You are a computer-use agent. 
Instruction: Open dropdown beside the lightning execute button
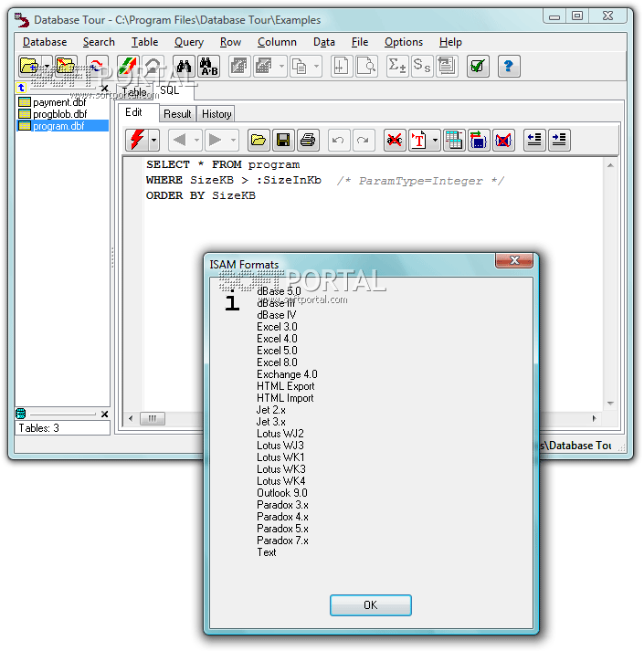(x=153, y=140)
